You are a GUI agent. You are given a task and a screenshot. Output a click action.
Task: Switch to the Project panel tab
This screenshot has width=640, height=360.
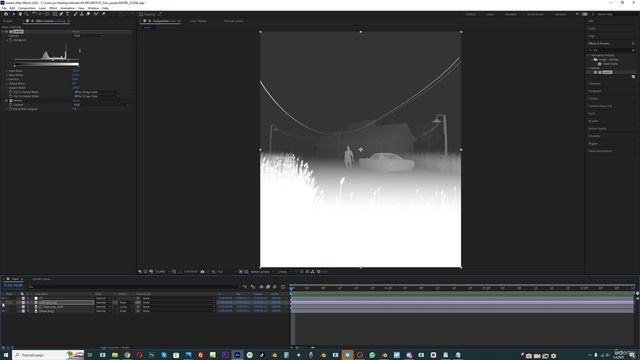coord(8,21)
